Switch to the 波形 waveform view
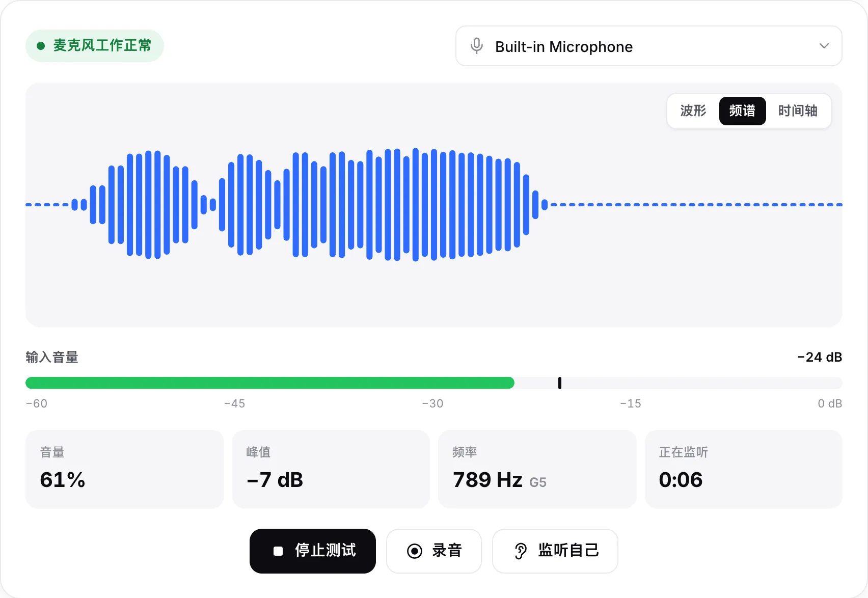The height and width of the screenshot is (598, 868). coord(693,111)
